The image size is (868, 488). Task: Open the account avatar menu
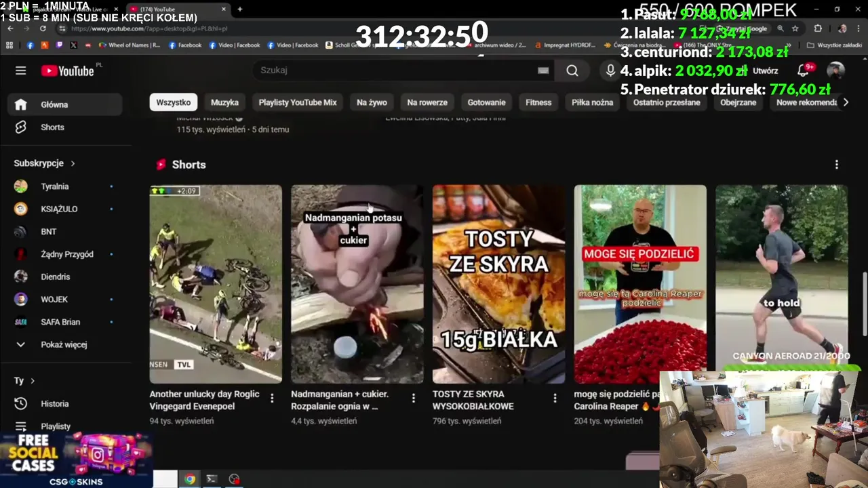(x=835, y=70)
